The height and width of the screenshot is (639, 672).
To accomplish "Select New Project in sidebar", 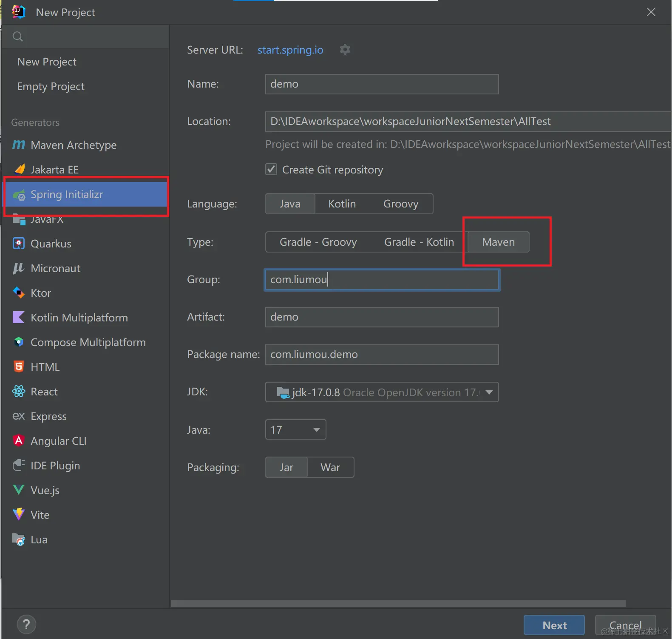I will 47,62.
